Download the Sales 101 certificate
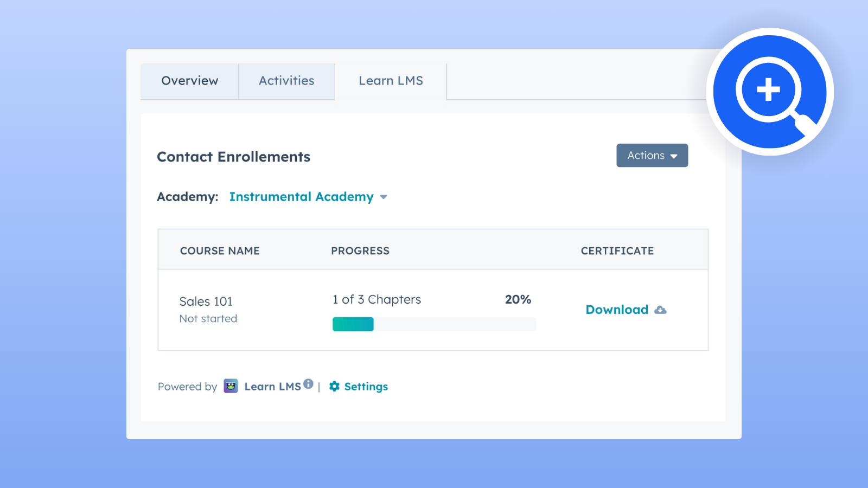Screen dimensions: 868x488 click(617, 310)
